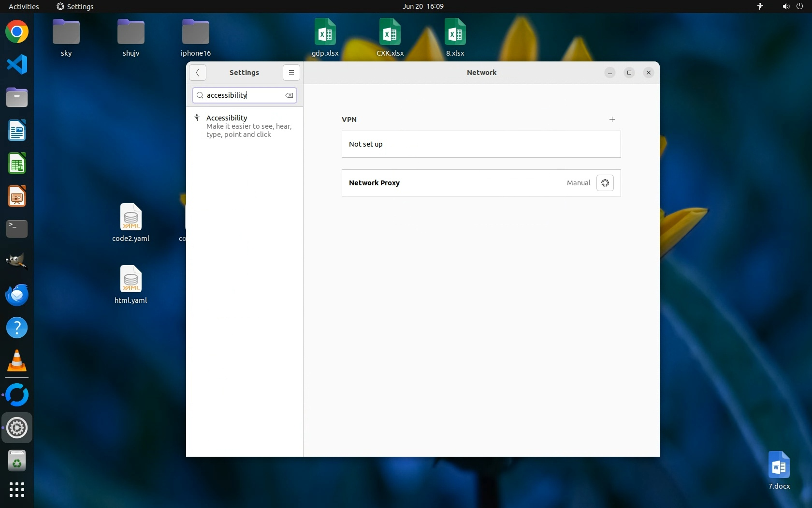The height and width of the screenshot is (508, 812).
Task: Launch Google Chrome from dock
Action: tap(17, 32)
